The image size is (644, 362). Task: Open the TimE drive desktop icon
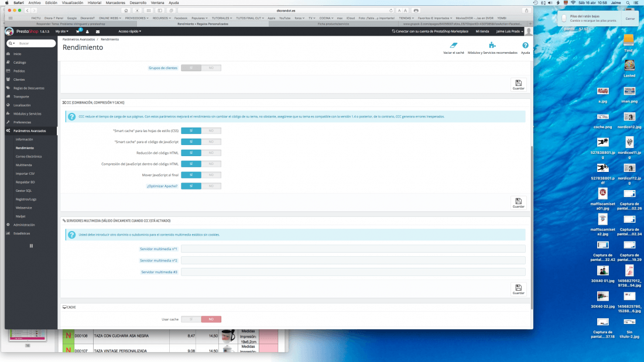(x=628, y=40)
